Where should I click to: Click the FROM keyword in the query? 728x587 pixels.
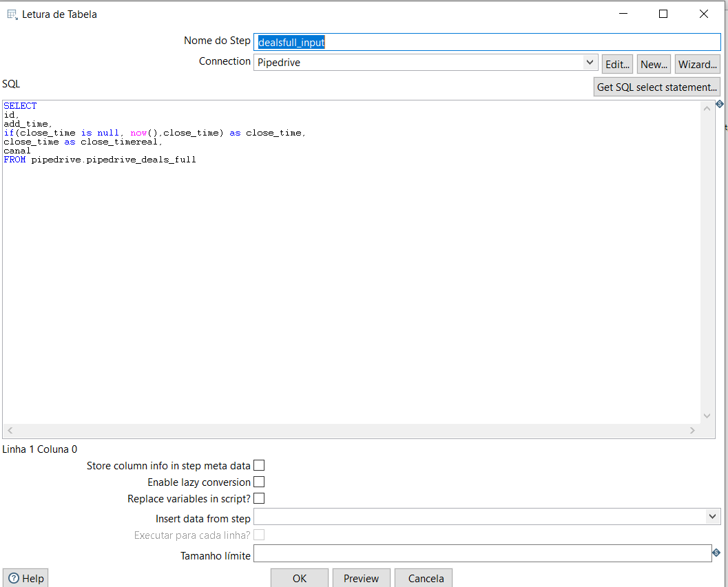[x=15, y=160]
